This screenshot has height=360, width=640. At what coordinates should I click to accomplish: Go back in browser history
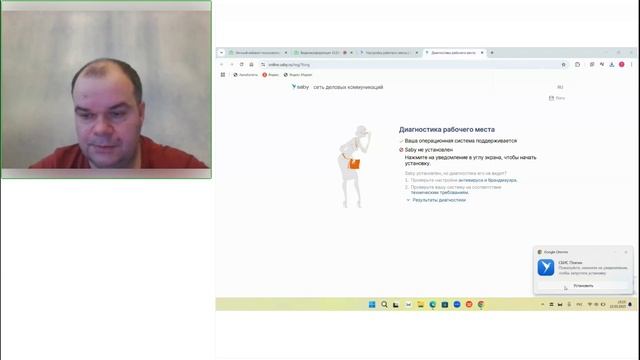click(x=222, y=64)
